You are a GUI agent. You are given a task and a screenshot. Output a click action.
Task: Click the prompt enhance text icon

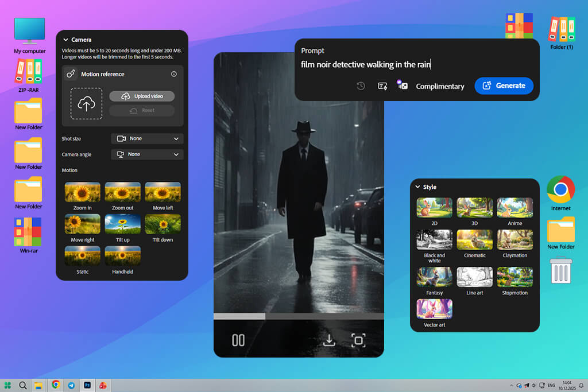382,86
